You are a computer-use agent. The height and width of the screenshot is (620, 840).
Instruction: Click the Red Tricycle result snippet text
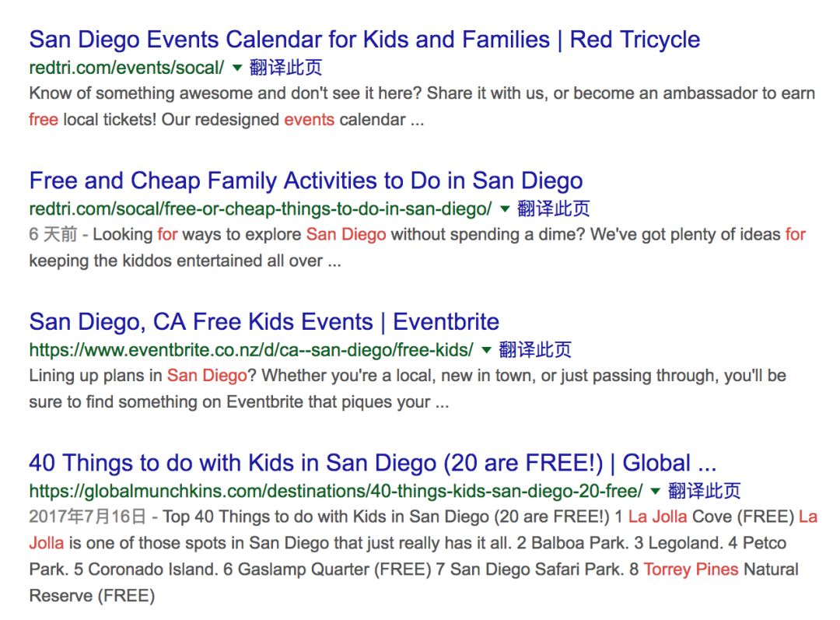coord(422,106)
